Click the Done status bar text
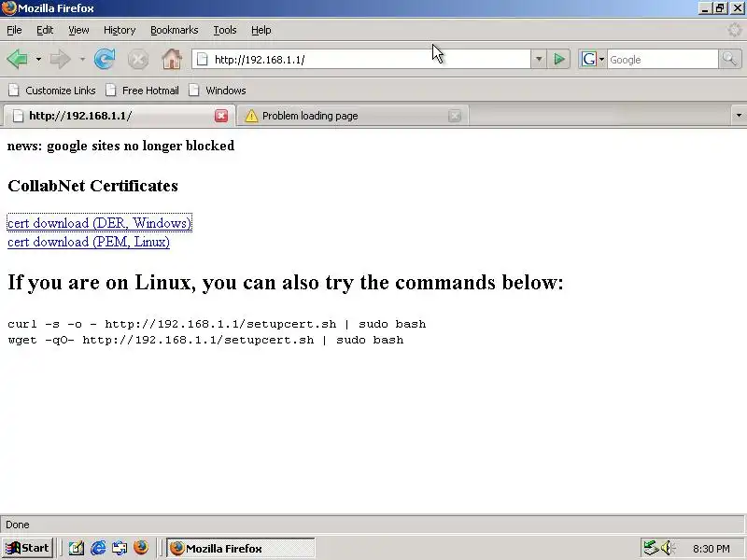This screenshot has width=747, height=560. tap(18, 525)
